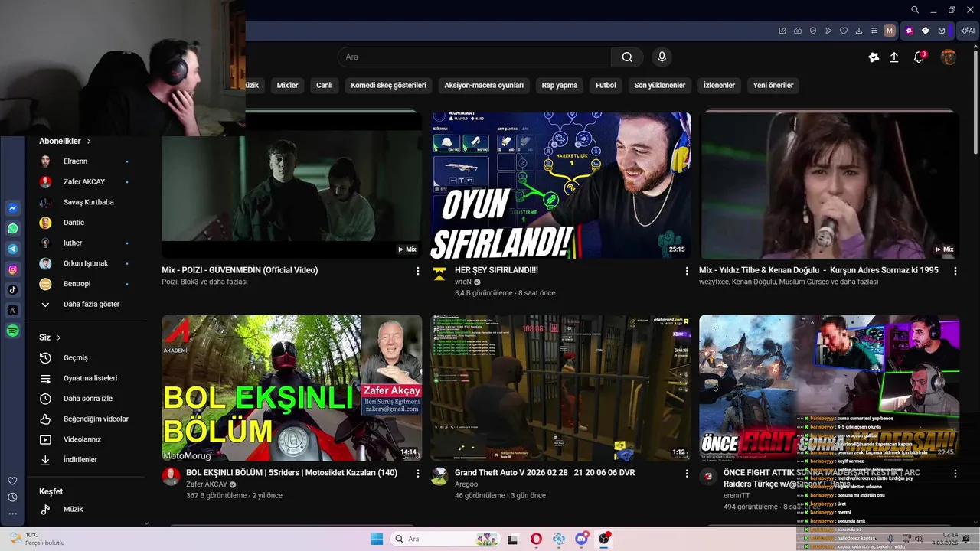The width and height of the screenshot is (980, 551).
Task: Click the heart bookmark icon in address bar
Action: [x=844, y=31]
